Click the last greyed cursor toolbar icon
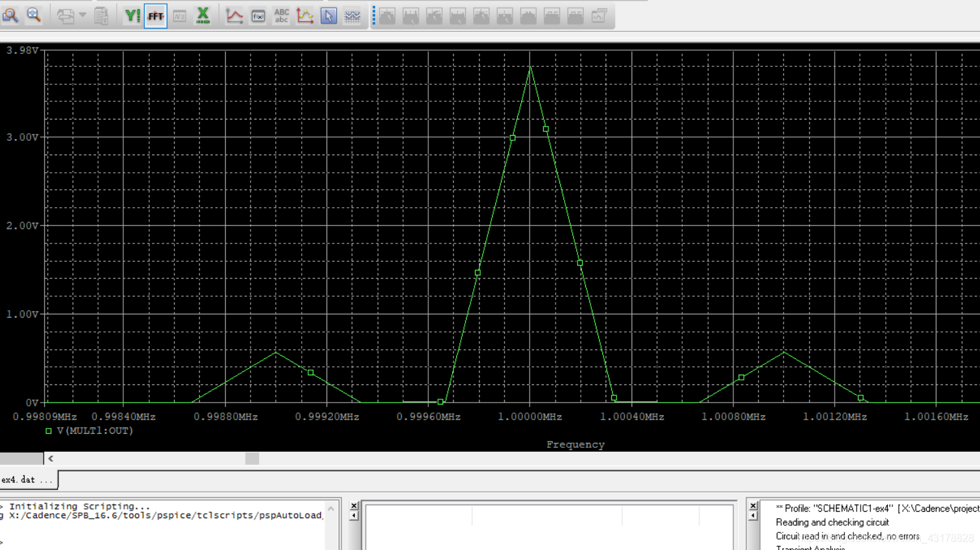This screenshot has height=550, width=980. pos(599,16)
